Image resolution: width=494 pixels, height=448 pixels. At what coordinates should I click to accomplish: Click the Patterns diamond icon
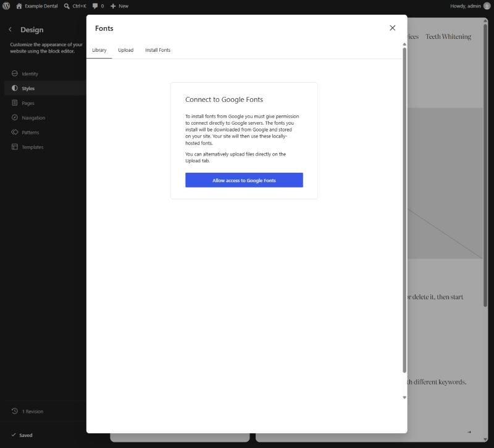[x=14, y=132]
